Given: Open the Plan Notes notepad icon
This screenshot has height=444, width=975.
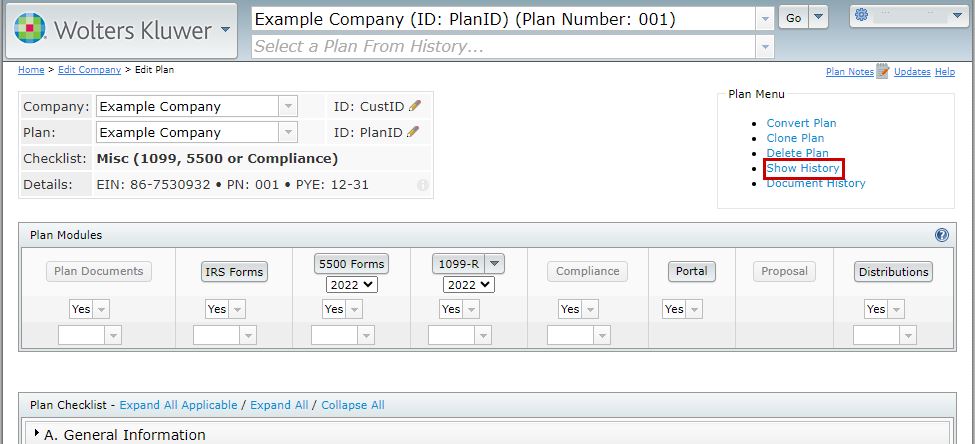Looking at the screenshot, I should click(x=882, y=71).
